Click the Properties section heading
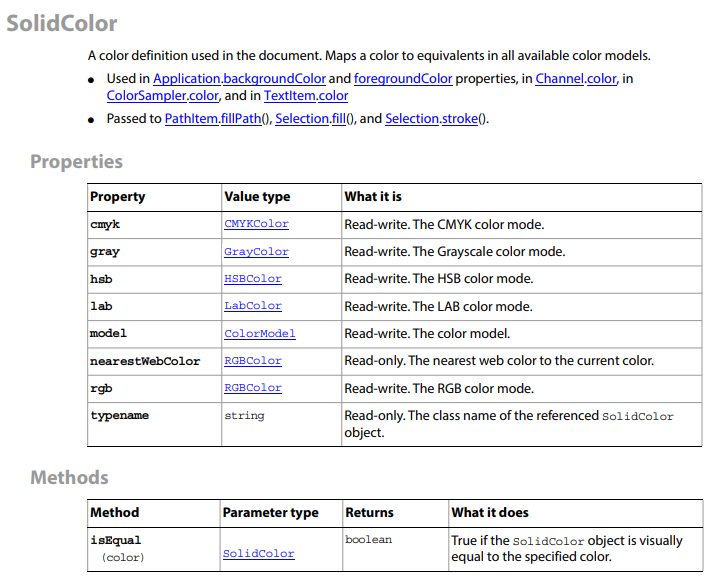 (76, 161)
